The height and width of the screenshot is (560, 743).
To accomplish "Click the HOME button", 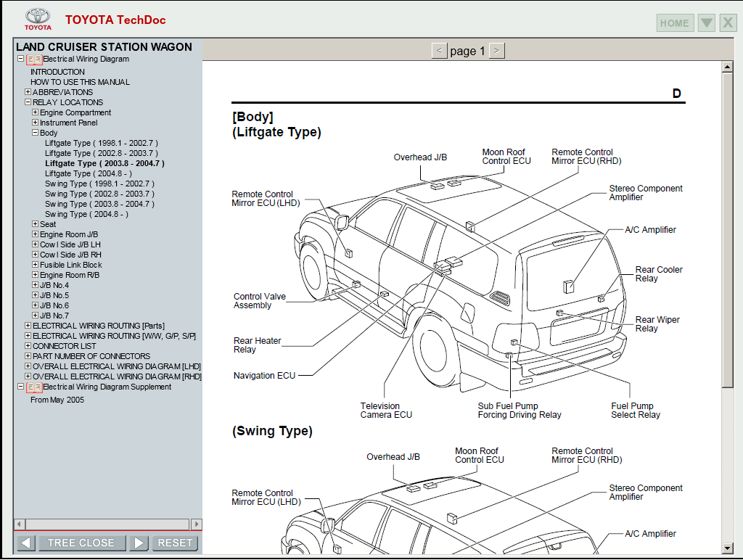I will pyautogui.click(x=675, y=22).
